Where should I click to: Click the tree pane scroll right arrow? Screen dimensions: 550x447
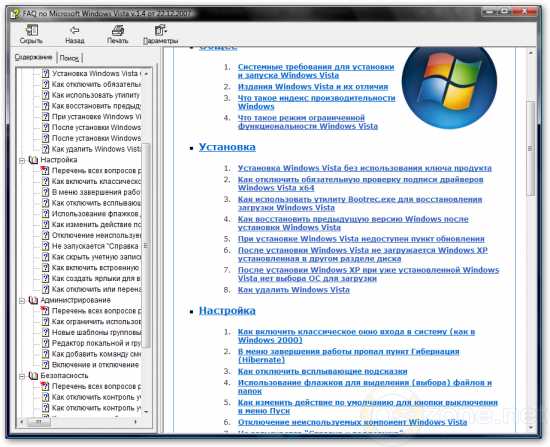[136, 421]
